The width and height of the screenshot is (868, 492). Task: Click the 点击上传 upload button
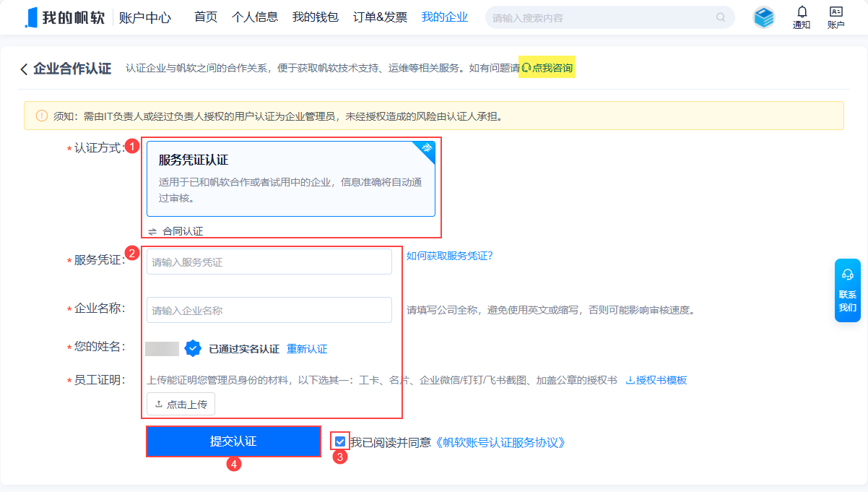[x=181, y=405]
